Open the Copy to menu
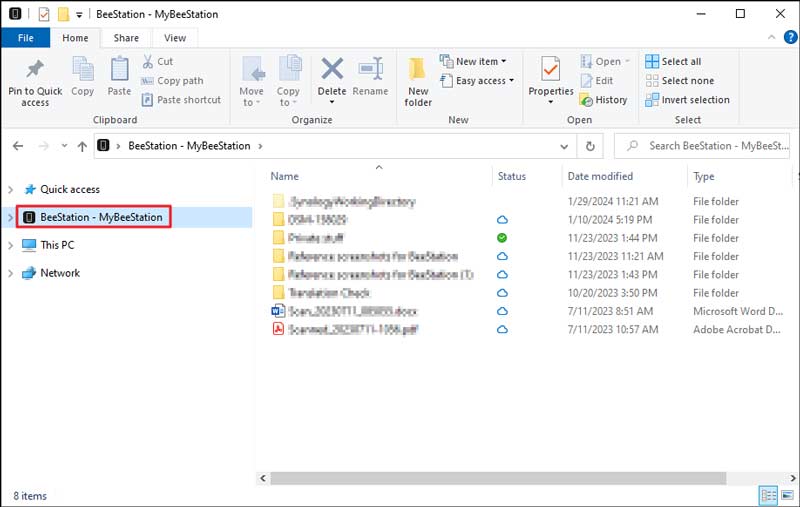This screenshot has height=507, width=800. coord(288,81)
